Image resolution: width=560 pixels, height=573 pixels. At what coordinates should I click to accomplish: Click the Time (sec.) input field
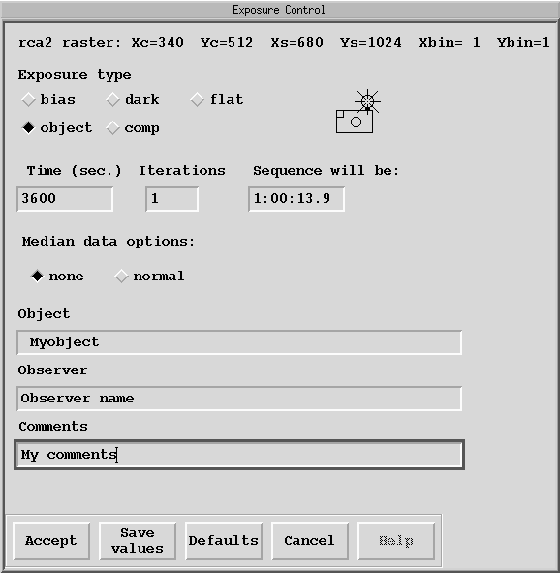tap(65, 199)
